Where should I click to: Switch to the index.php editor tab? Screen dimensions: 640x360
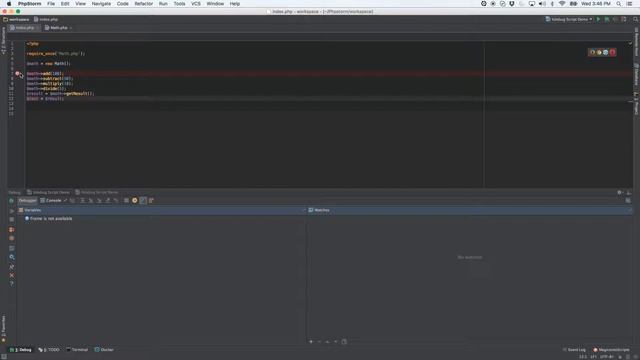click(24, 28)
